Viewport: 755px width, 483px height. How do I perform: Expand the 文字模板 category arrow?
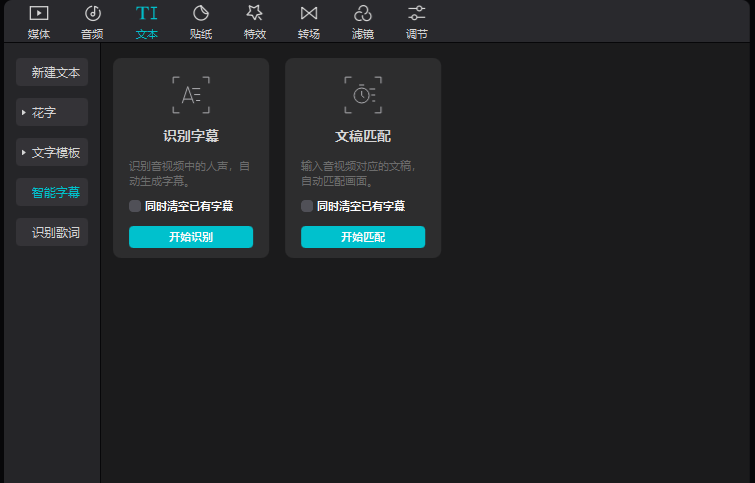[x=24, y=152]
